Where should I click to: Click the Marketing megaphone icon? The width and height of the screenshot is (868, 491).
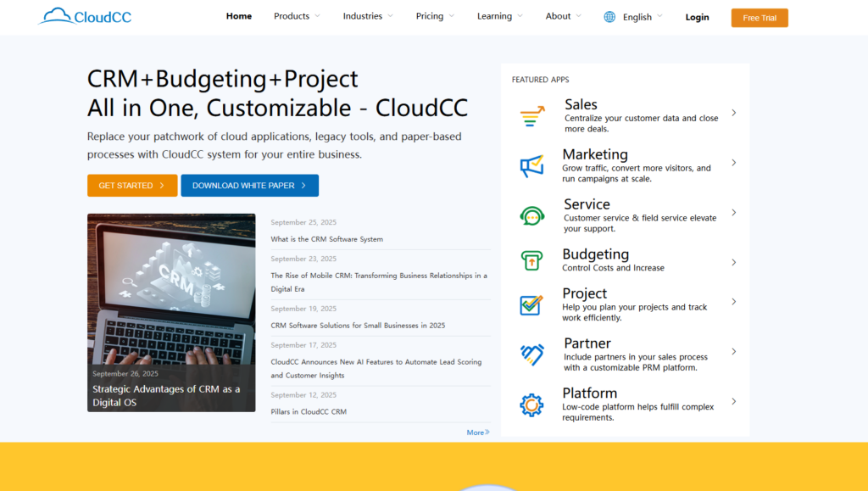531,166
